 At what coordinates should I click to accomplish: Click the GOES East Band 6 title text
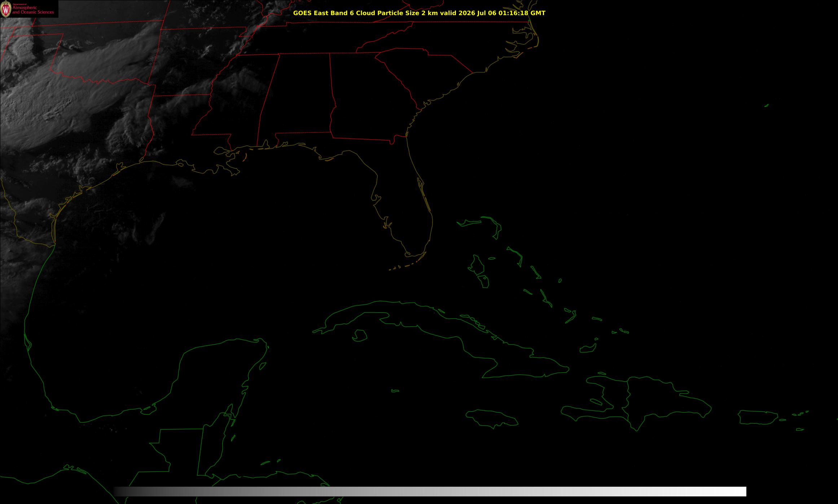pyautogui.click(x=419, y=13)
